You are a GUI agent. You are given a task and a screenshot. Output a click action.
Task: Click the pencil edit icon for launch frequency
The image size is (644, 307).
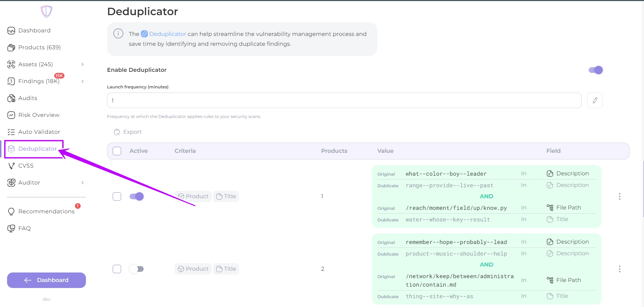[595, 100]
